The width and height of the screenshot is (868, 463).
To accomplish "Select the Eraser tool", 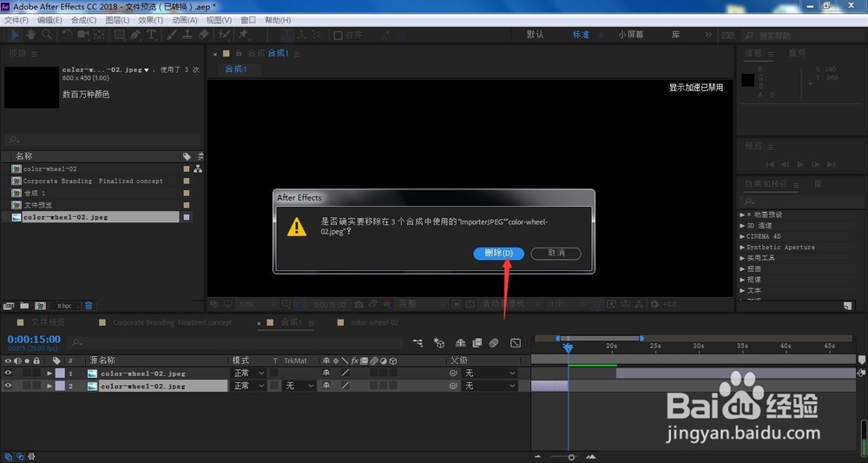I will coord(204,35).
